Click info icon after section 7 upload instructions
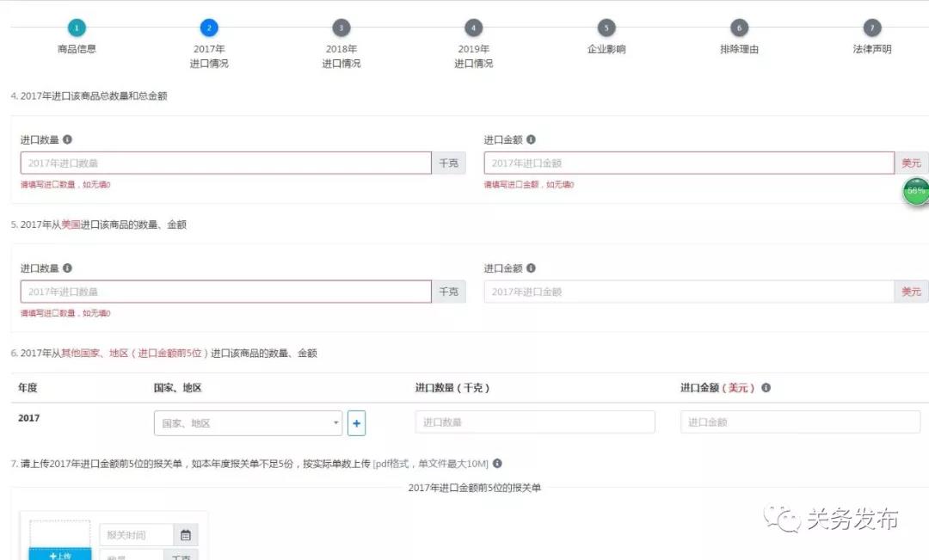The width and height of the screenshot is (929, 560). 497,464
